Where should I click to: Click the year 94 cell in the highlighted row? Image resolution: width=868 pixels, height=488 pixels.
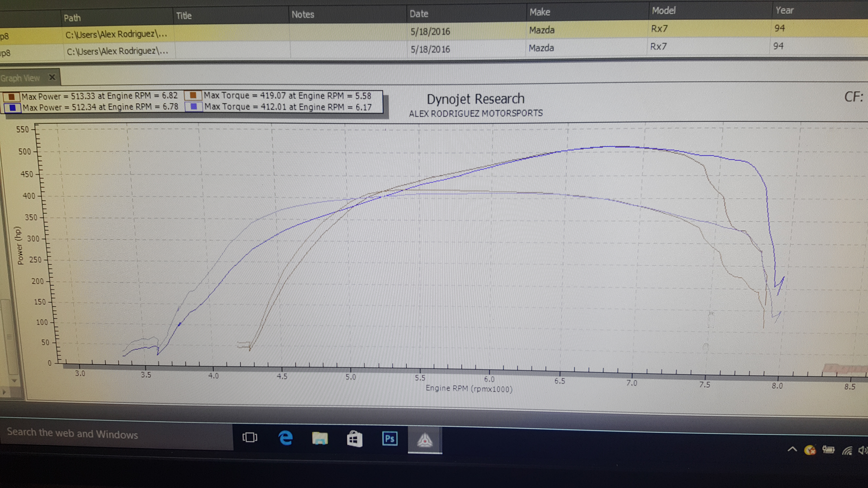pos(780,28)
